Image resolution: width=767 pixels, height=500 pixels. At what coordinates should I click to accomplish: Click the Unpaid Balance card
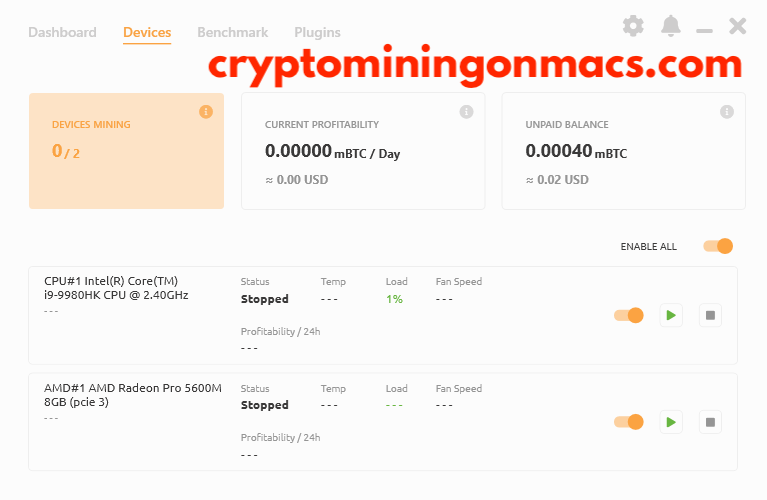click(x=624, y=151)
